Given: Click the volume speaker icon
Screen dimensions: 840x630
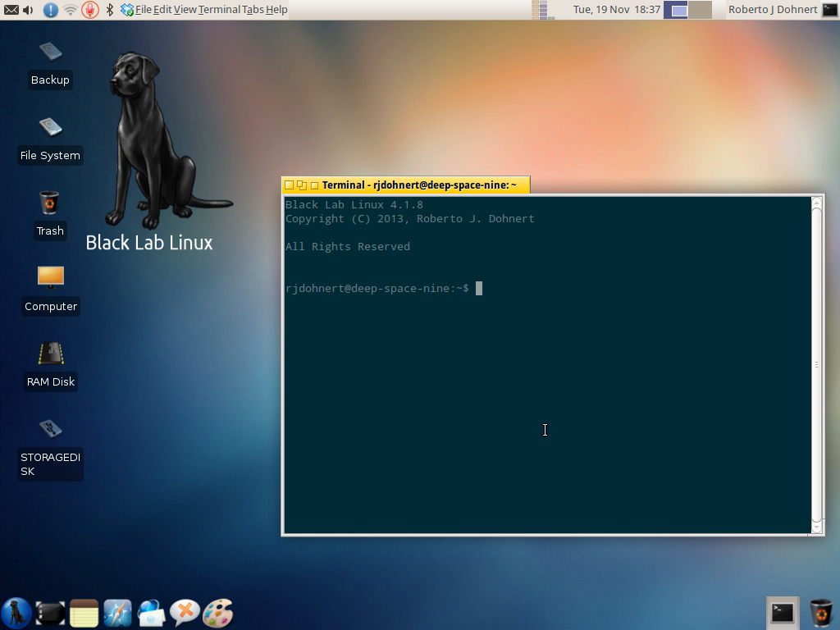Looking at the screenshot, I should (x=29, y=10).
